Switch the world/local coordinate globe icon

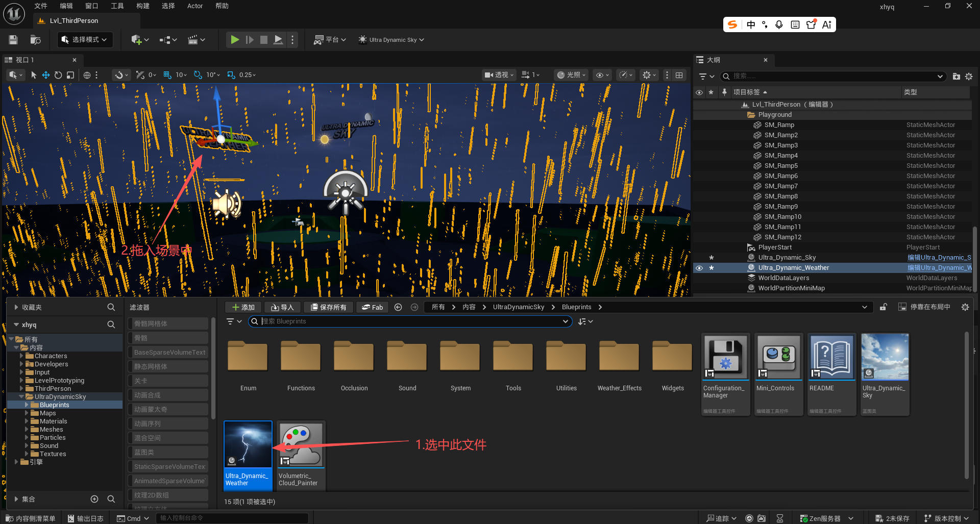pos(87,75)
